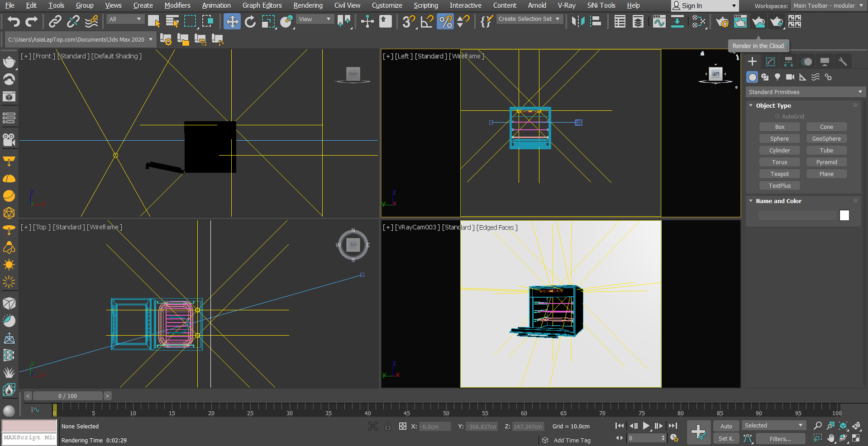The height and width of the screenshot is (446, 868).
Task: Toggle the Angle Snap icon
Action: pos(427,21)
